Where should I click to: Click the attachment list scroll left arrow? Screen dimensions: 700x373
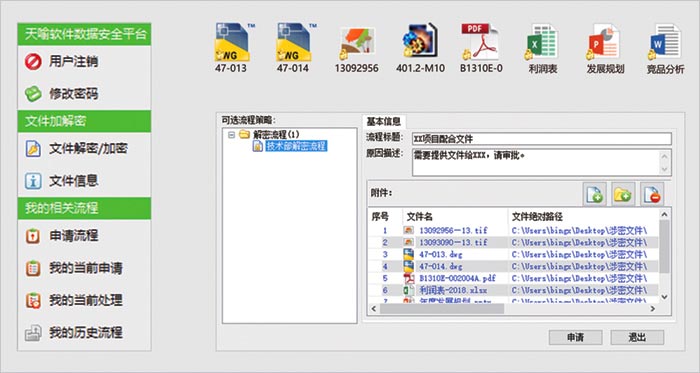(374, 309)
